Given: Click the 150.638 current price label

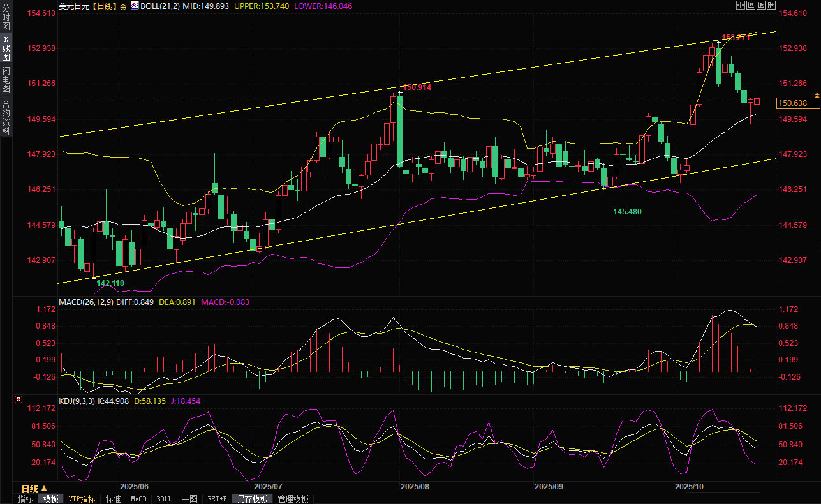Looking at the screenshot, I should (793, 103).
